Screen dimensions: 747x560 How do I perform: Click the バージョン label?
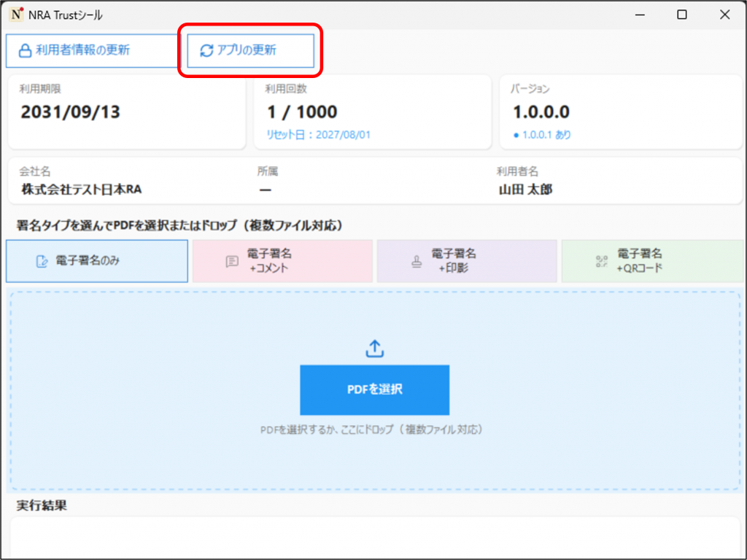pos(530,88)
